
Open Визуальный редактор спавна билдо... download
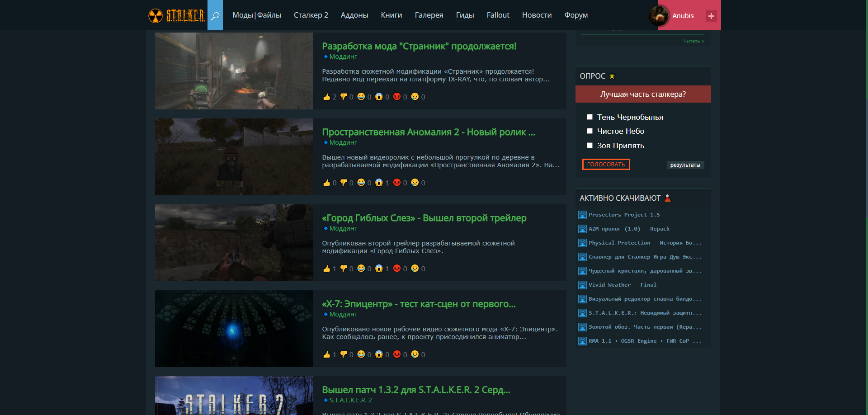click(645, 299)
